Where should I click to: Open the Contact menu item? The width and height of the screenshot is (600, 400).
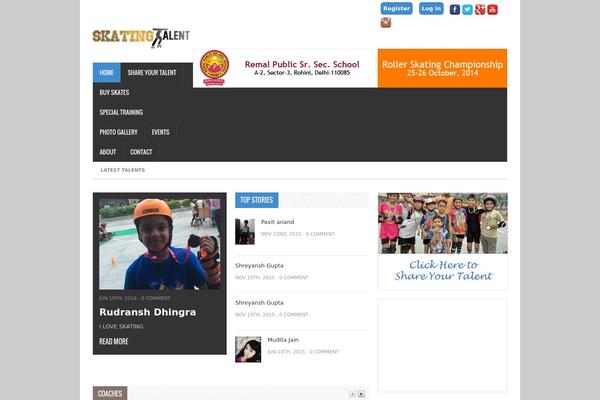pyautogui.click(x=141, y=152)
